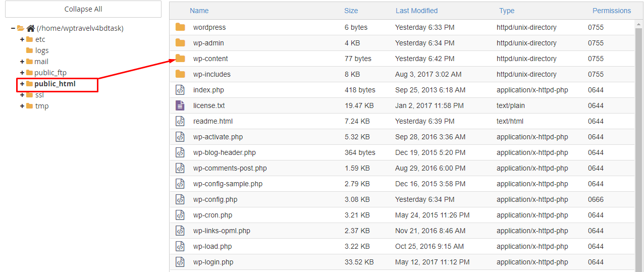This screenshot has height=272, width=644.
Task: Click the wp-content folder icon
Action: point(180,59)
